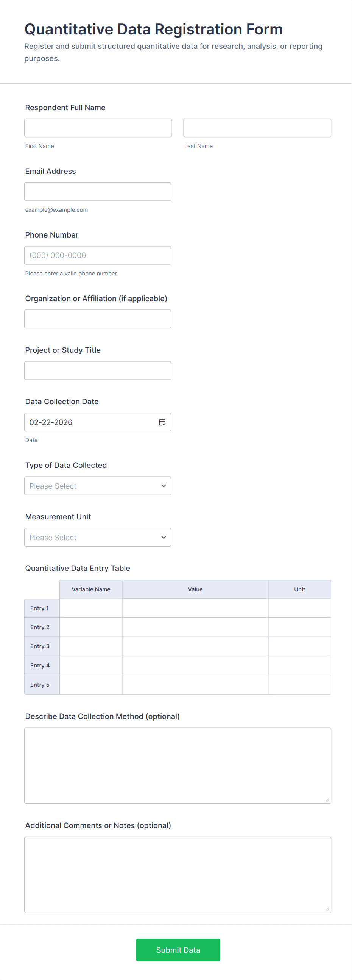Expand the Type of Data Collected dropdown

(98, 486)
